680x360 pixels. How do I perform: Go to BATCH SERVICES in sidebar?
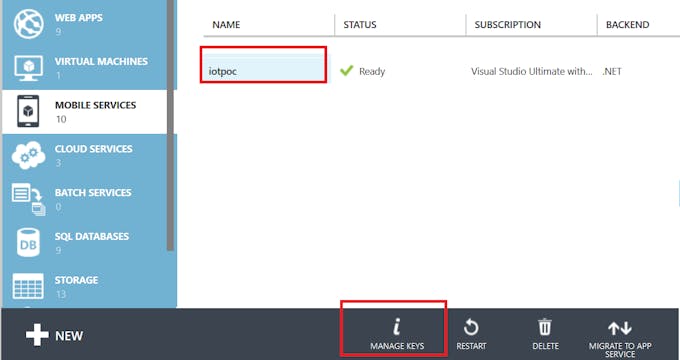coord(93,193)
